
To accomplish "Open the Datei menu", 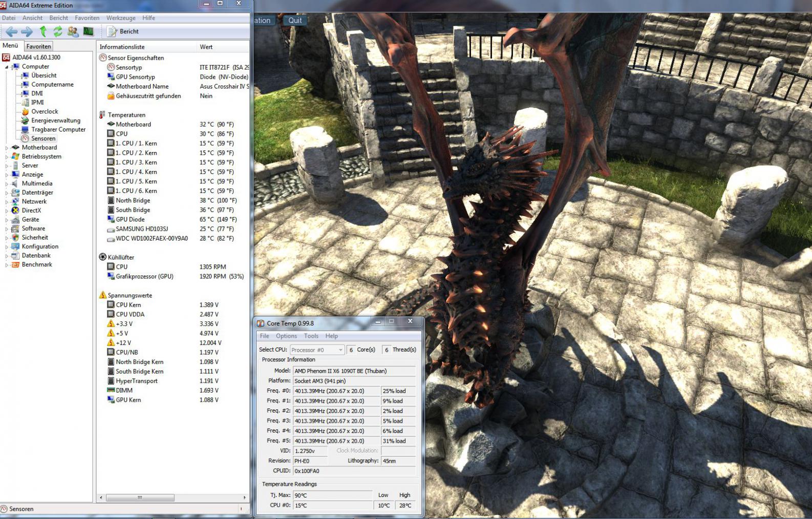I will coord(9,18).
